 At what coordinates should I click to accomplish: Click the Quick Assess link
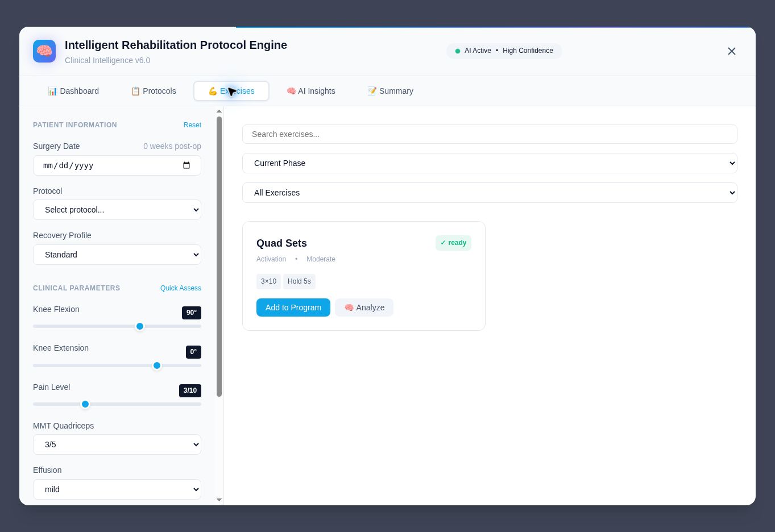[x=181, y=288]
